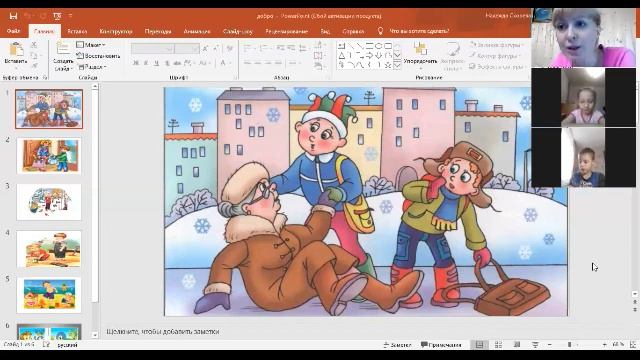Open the font color picker
640x360 pixels.
[x=224, y=63]
